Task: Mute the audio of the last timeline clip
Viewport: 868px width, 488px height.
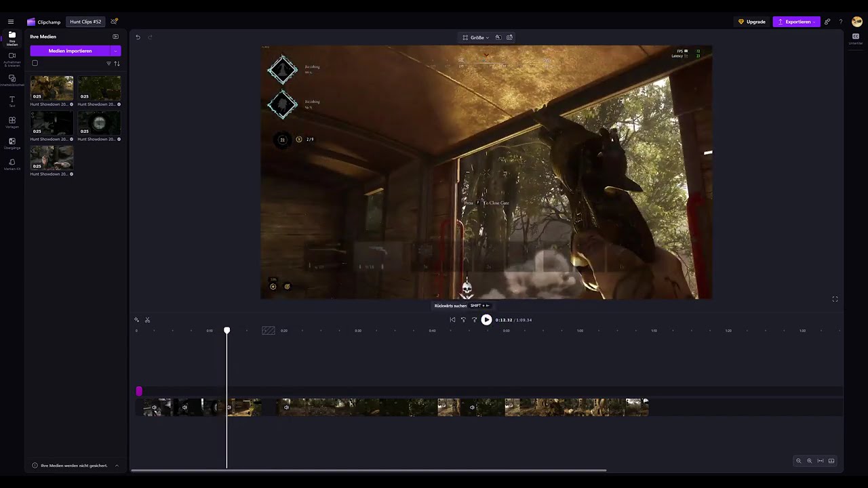Action: 472,407
